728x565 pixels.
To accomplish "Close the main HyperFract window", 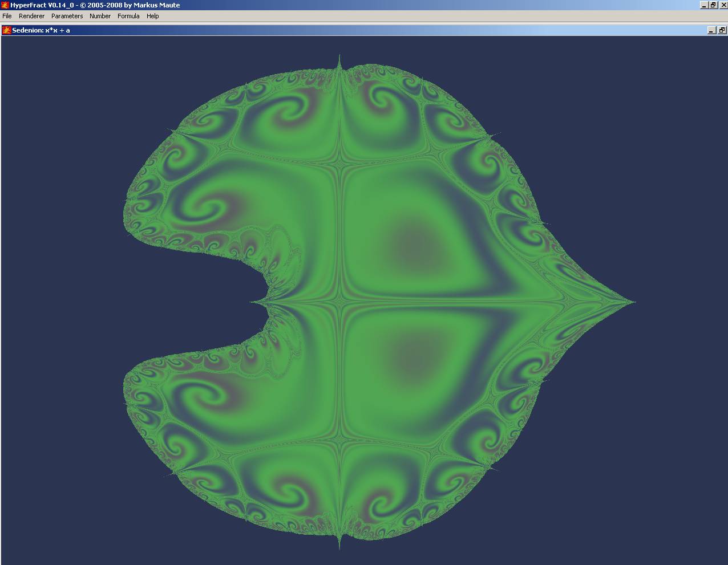I will click(x=722, y=5).
